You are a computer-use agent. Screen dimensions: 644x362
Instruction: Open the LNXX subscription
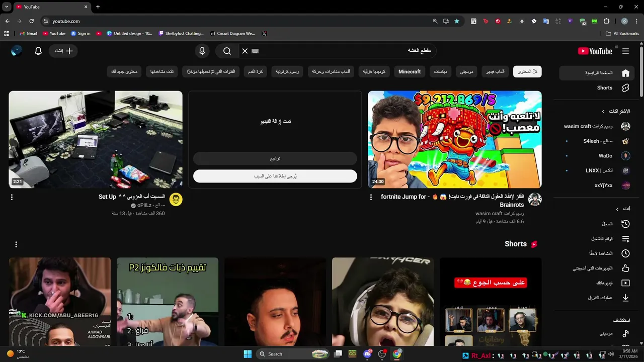point(597,170)
